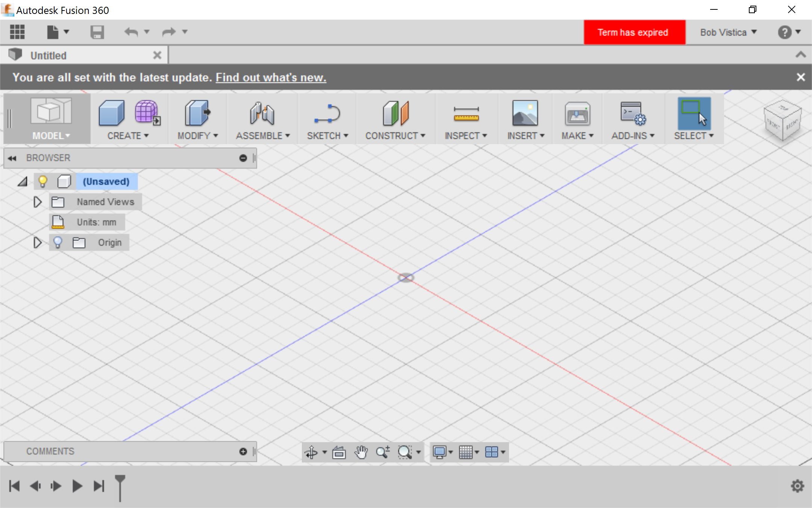Click the Press Pull modify icon
Screen dimensions: 812x508
point(197,113)
